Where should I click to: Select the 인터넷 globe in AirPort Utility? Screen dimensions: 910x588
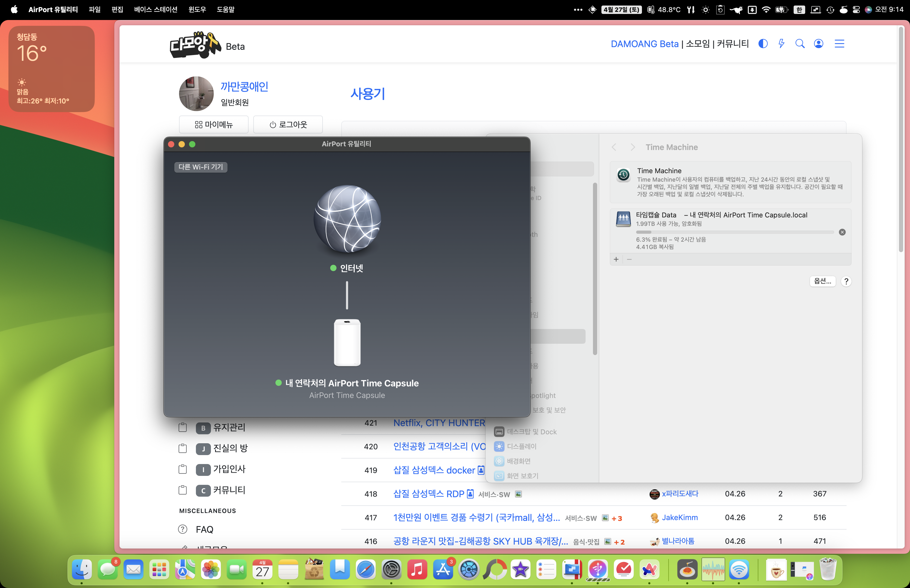(347, 219)
